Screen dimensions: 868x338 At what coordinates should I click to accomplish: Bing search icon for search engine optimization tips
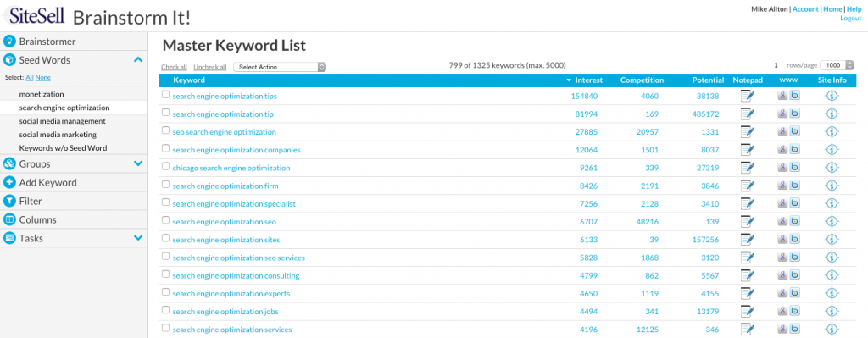[795, 96]
